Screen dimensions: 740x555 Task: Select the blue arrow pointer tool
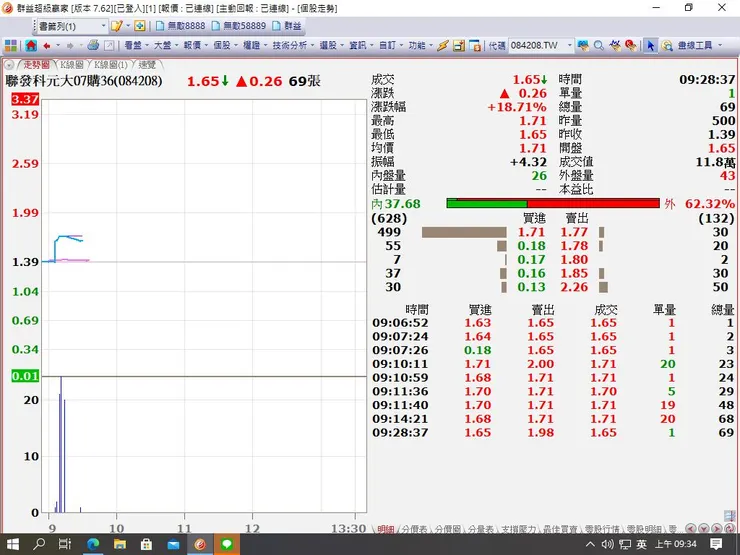[x=651, y=45]
